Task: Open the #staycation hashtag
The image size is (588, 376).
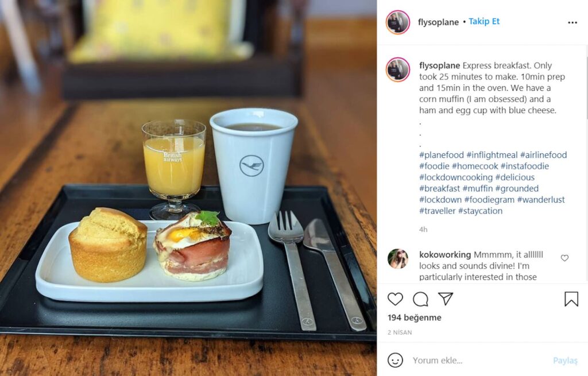Action: coord(481,211)
